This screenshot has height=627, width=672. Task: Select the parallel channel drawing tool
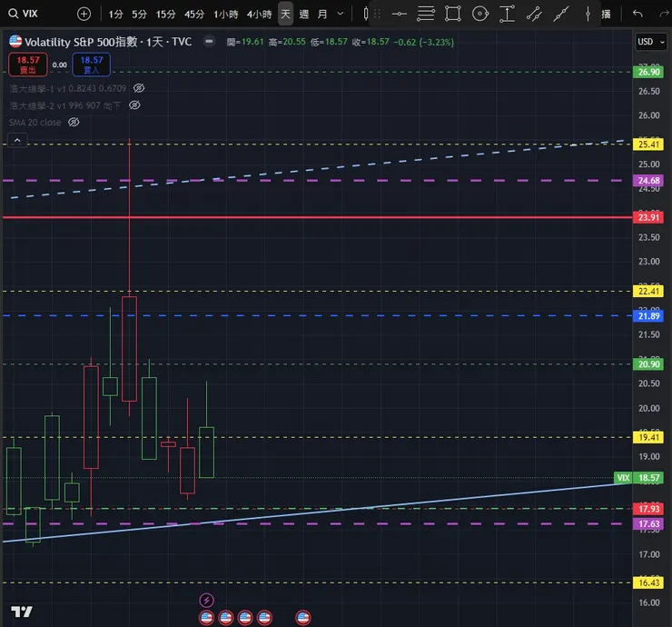pos(534,15)
